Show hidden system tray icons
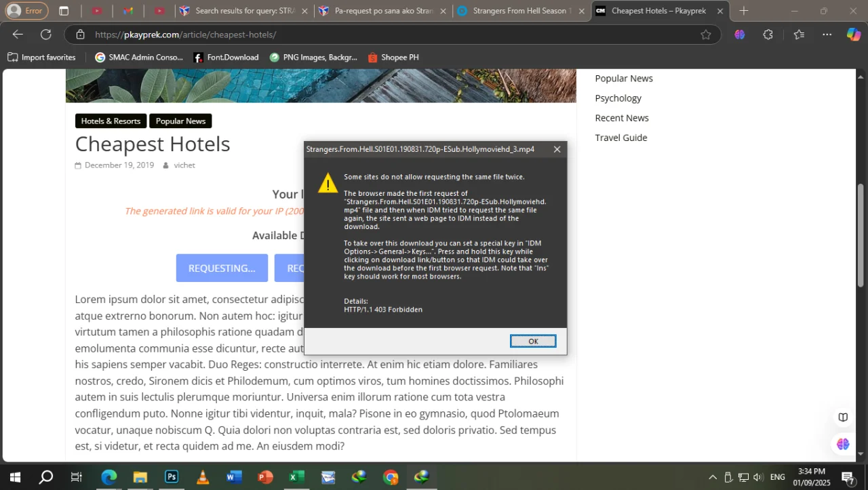868x490 pixels. coord(713,477)
